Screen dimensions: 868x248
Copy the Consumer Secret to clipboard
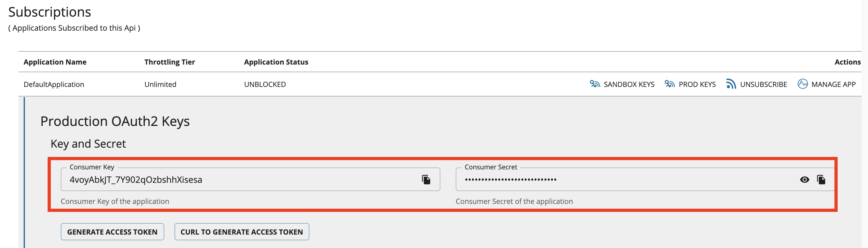click(821, 180)
